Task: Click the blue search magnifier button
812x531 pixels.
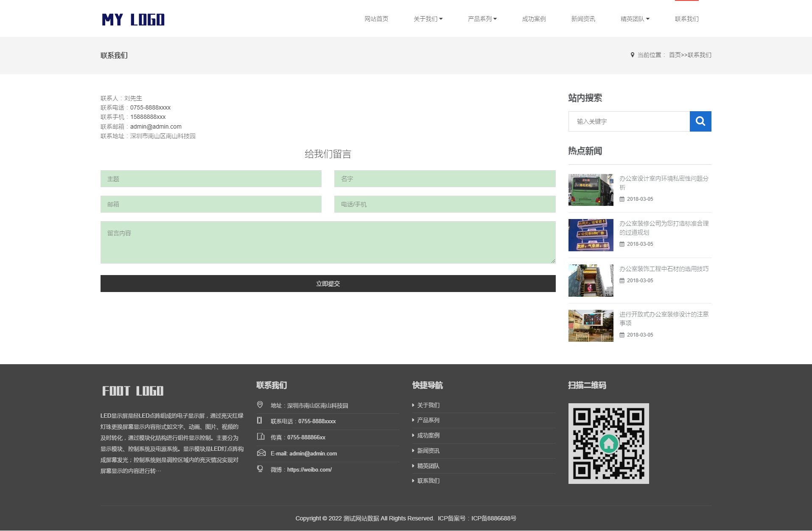Action: point(700,121)
